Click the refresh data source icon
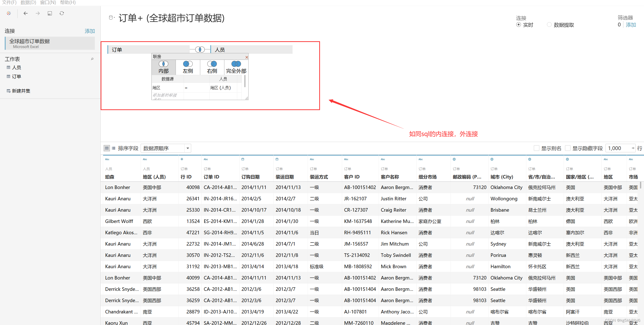644x325 pixels. point(62,13)
